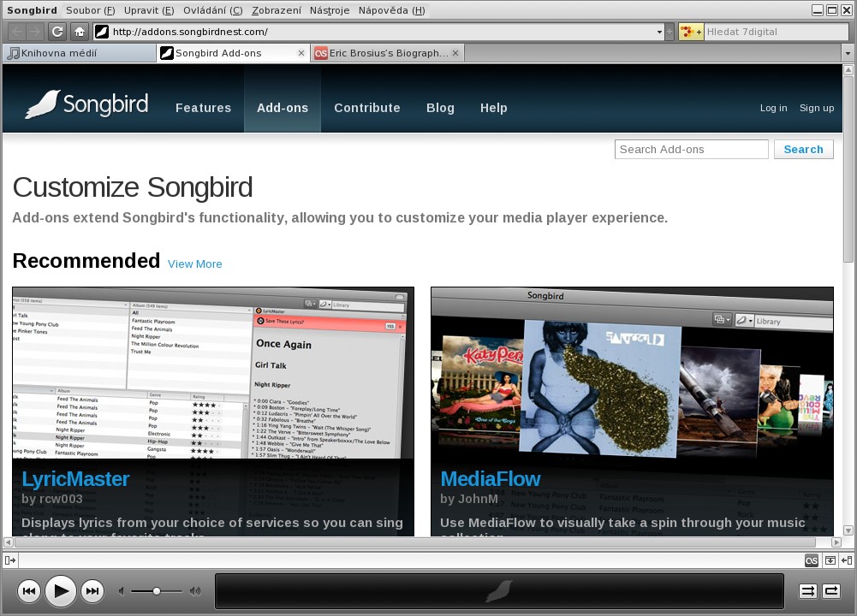The width and height of the screenshot is (857, 616).
Task: Click the download icon in status bar
Action: tap(830, 560)
